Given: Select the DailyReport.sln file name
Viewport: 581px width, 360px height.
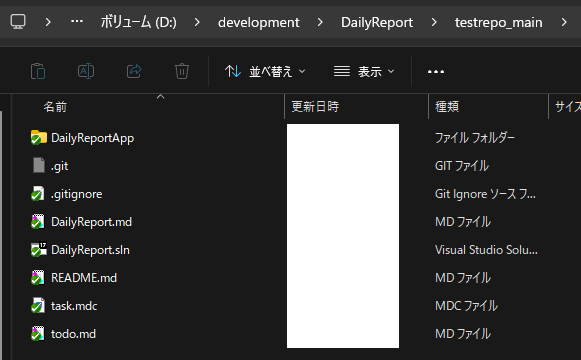Looking at the screenshot, I should [90, 250].
